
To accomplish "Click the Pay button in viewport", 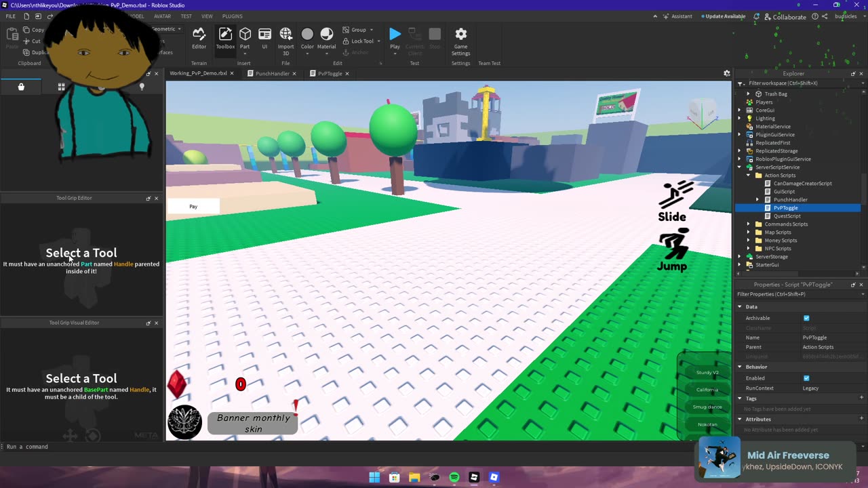I will pos(193,206).
